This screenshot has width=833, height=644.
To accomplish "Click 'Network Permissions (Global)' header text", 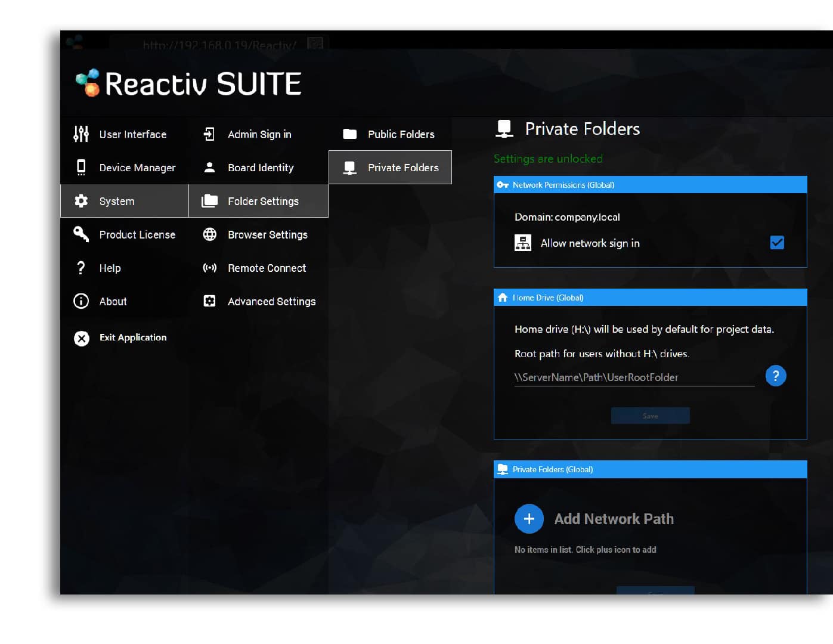I will 563,185.
